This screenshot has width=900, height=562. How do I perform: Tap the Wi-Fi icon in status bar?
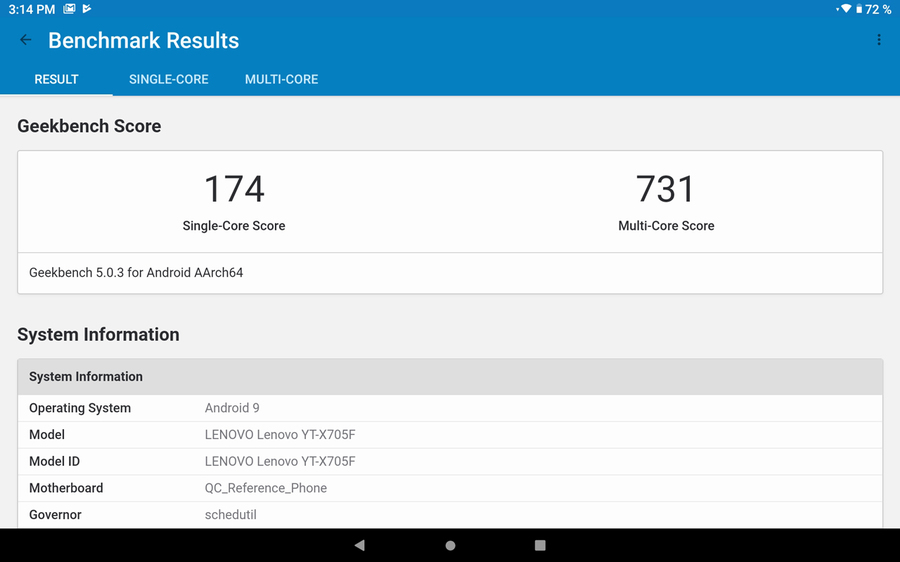[845, 9]
